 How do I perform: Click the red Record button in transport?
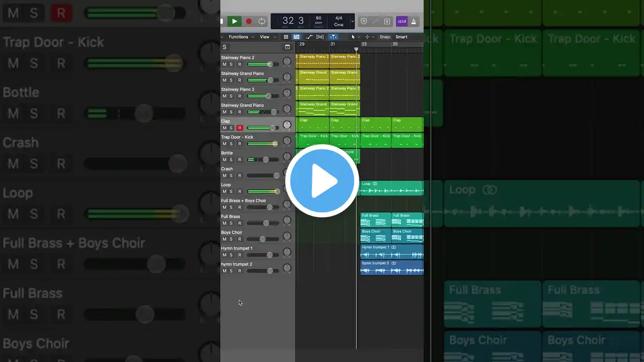click(x=249, y=21)
